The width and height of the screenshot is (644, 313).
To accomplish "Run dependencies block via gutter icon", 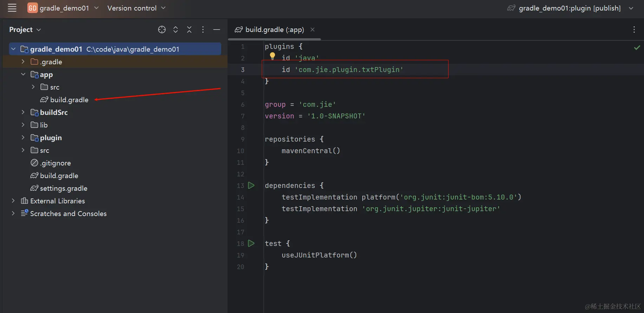I will 251,185.
